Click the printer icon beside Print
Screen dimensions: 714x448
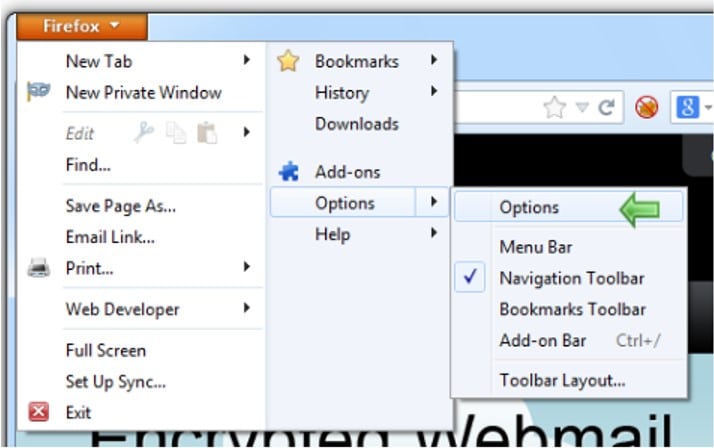pos(39,268)
